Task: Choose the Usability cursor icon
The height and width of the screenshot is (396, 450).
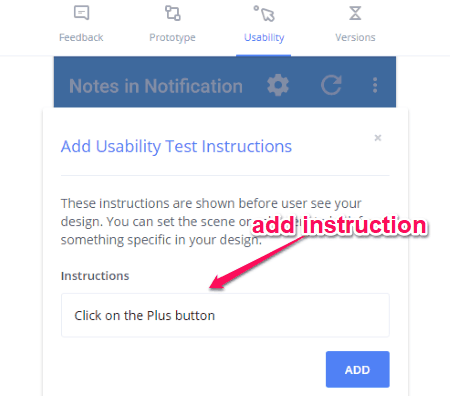Action: [264, 13]
